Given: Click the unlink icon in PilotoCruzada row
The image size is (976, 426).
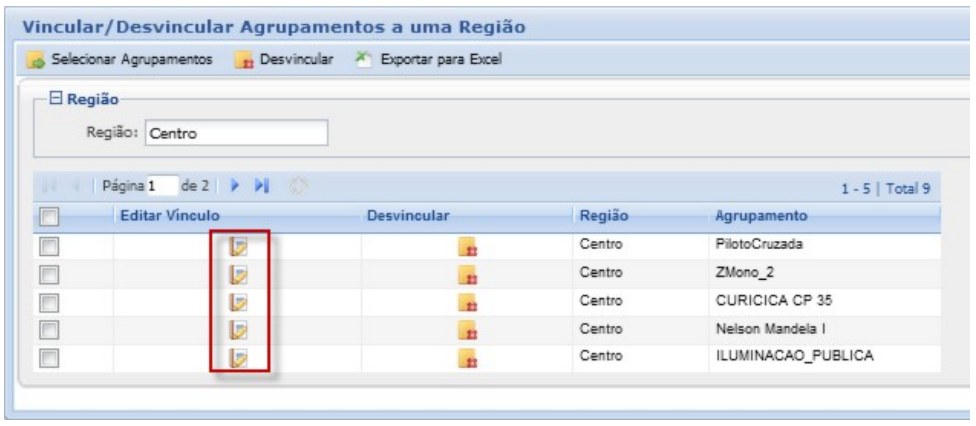Looking at the screenshot, I should tap(467, 247).
